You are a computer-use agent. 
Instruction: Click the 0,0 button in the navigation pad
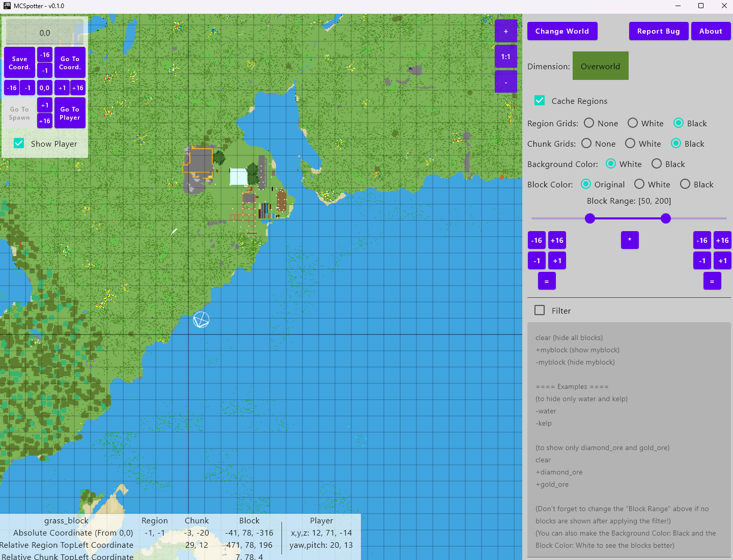click(45, 88)
